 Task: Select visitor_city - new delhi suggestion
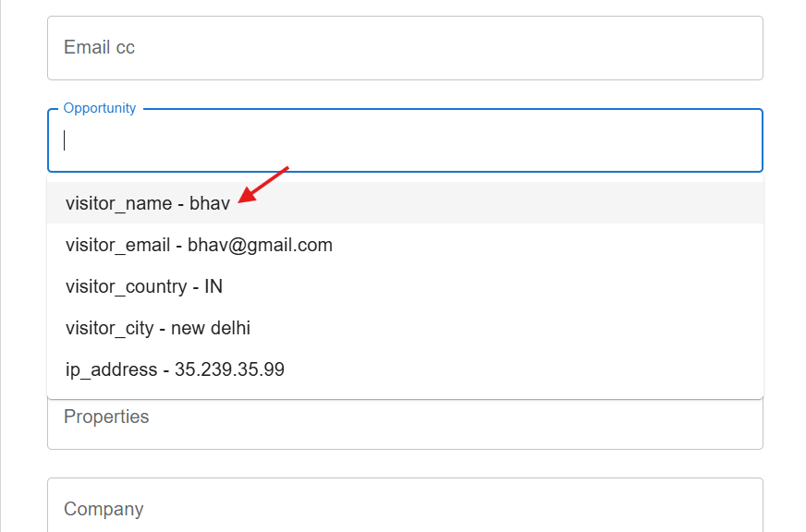pyautogui.click(x=405, y=328)
